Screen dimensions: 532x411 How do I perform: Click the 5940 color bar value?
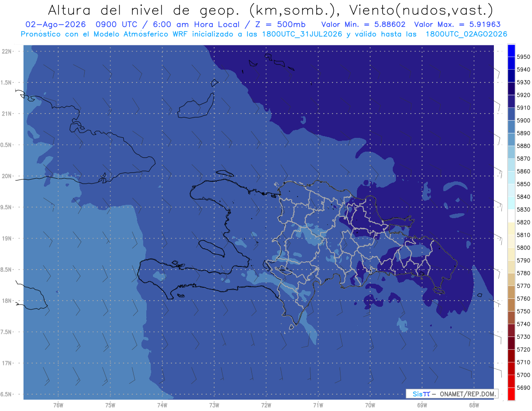(x=524, y=70)
